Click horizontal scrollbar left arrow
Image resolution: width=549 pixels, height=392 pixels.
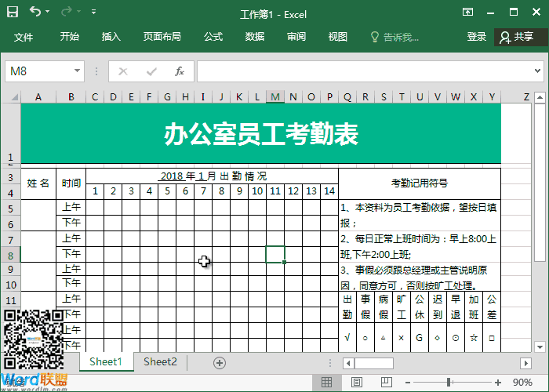click(348, 363)
